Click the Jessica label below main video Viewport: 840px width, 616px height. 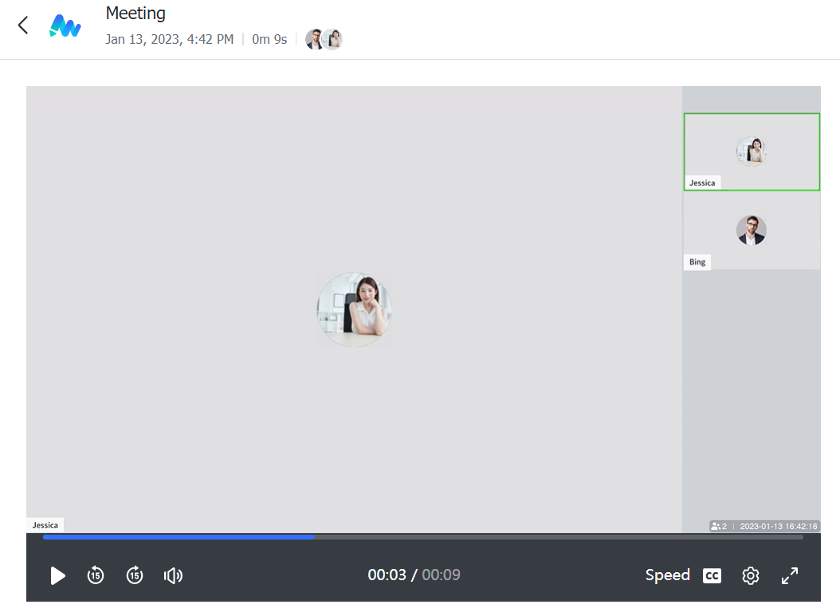(45, 525)
